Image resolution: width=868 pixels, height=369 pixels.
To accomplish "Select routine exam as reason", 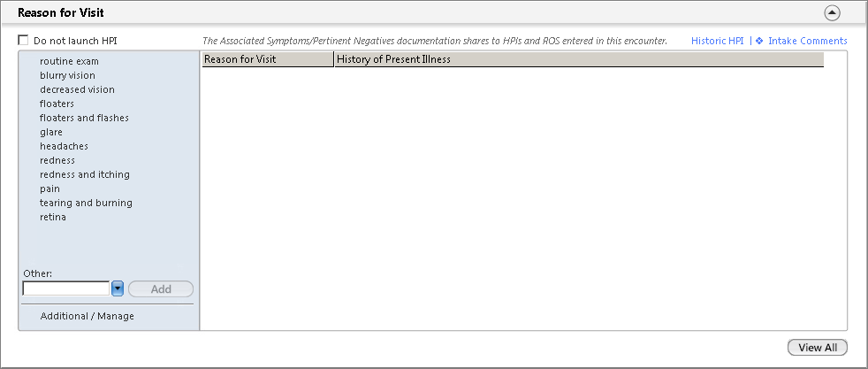I will pyautogui.click(x=69, y=61).
